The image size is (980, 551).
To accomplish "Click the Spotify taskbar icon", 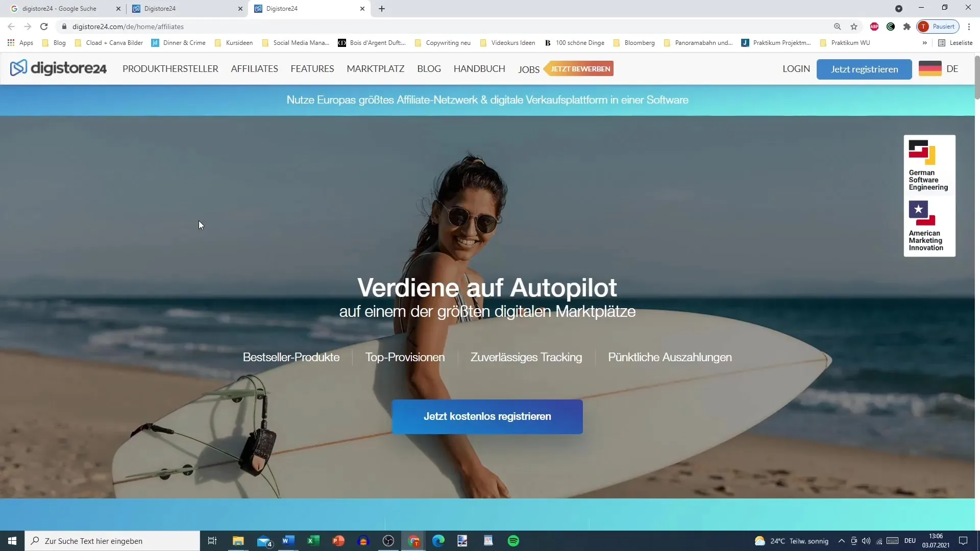I will click(514, 541).
